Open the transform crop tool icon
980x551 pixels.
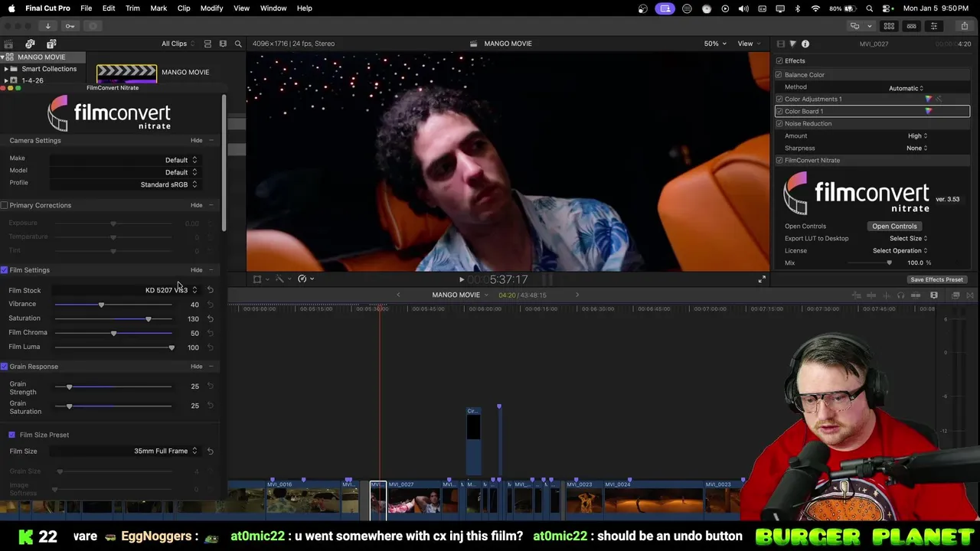point(260,279)
